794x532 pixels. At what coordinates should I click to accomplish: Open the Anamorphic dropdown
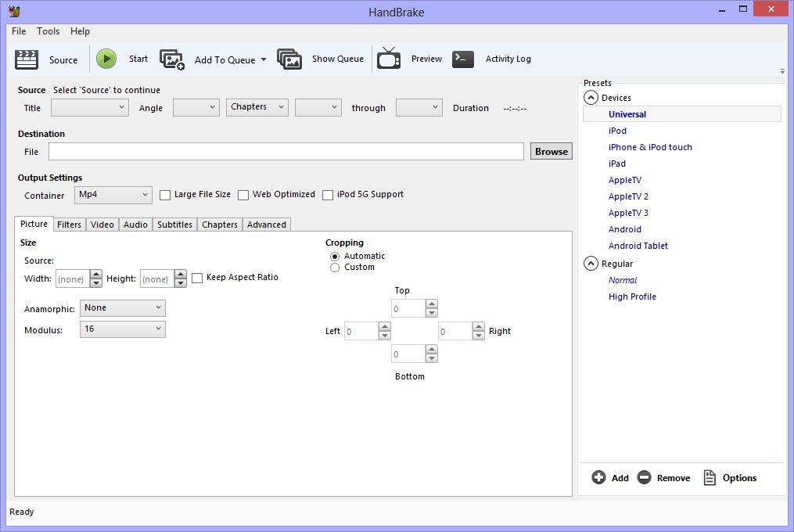[122, 308]
